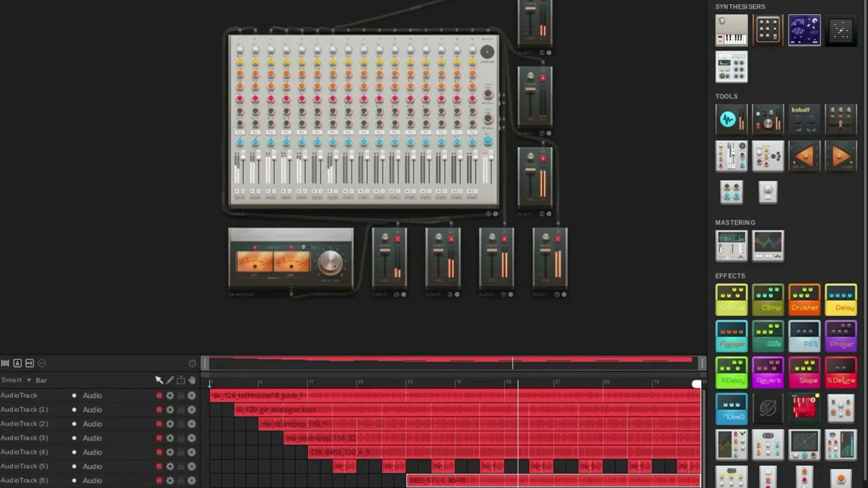Screen dimensions: 868x488
Task: Add the Reverb effect pedal
Action: click(768, 373)
